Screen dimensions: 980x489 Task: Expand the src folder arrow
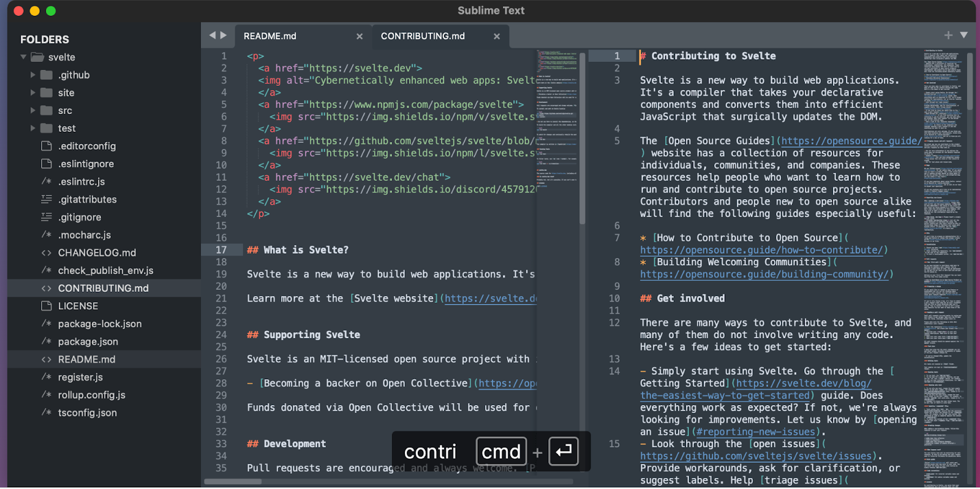pyautogui.click(x=32, y=110)
